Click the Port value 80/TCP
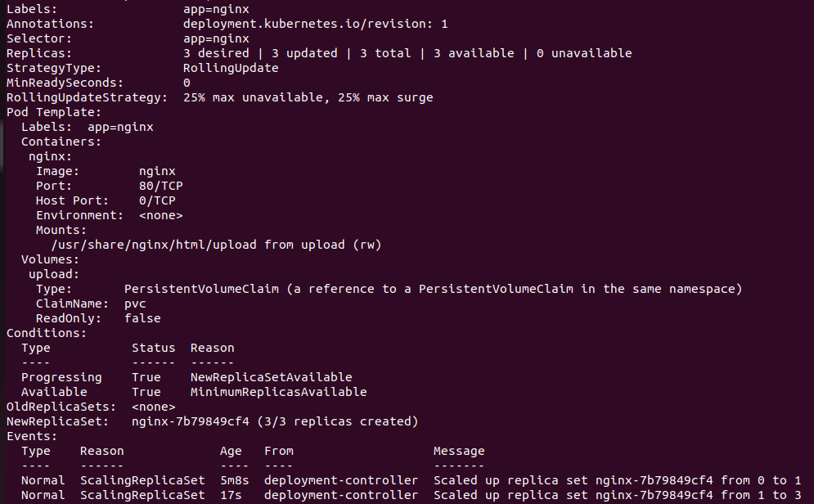This screenshot has height=504, width=814. [160, 186]
